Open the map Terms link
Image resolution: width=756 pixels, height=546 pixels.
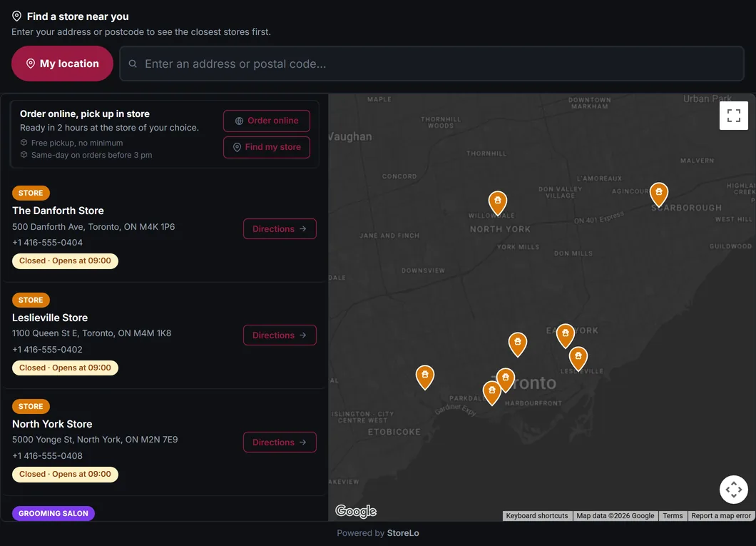click(673, 515)
